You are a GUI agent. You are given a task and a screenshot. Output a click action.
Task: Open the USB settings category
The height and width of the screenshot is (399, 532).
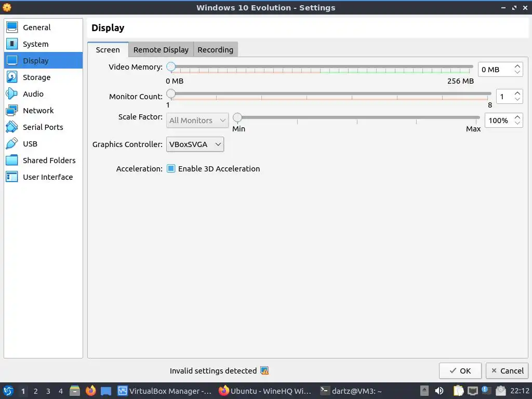pos(43,143)
